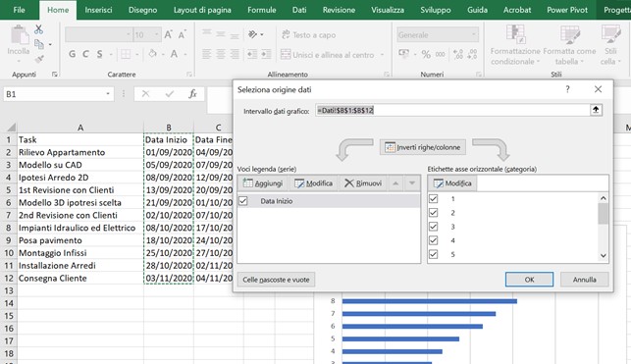Click the decrease decimal icon
The height and width of the screenshot is (364, 631).
tap(472, 54)
